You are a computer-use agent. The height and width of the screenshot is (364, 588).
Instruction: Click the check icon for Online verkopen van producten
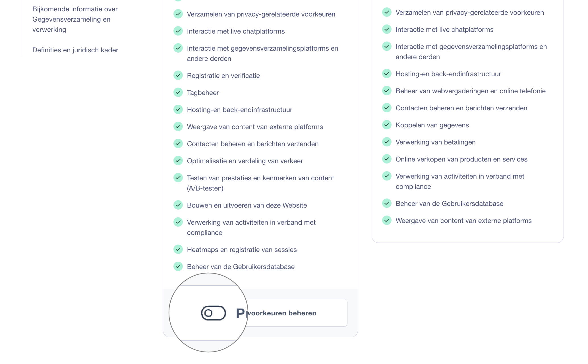(x=387, y=159)
